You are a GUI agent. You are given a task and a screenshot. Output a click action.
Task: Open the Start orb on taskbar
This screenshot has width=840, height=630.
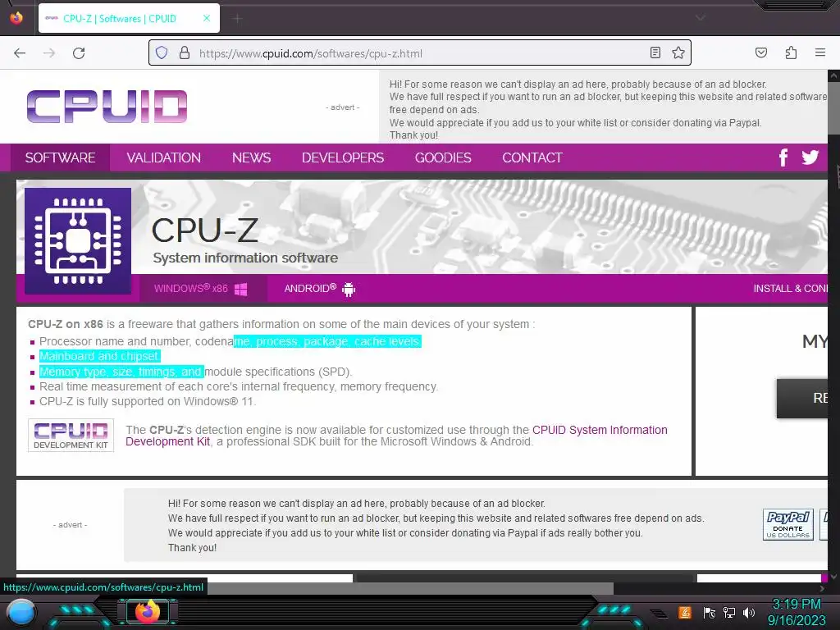21,612
